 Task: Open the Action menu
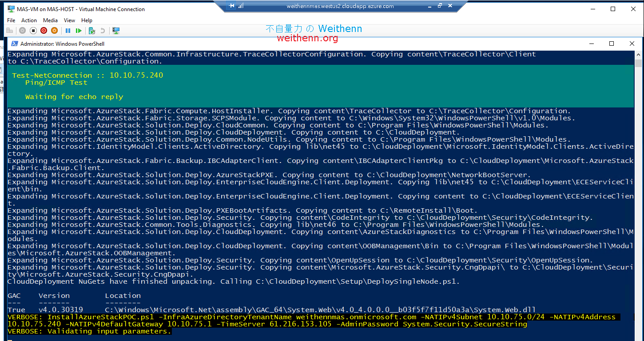[x=29, y=20]
